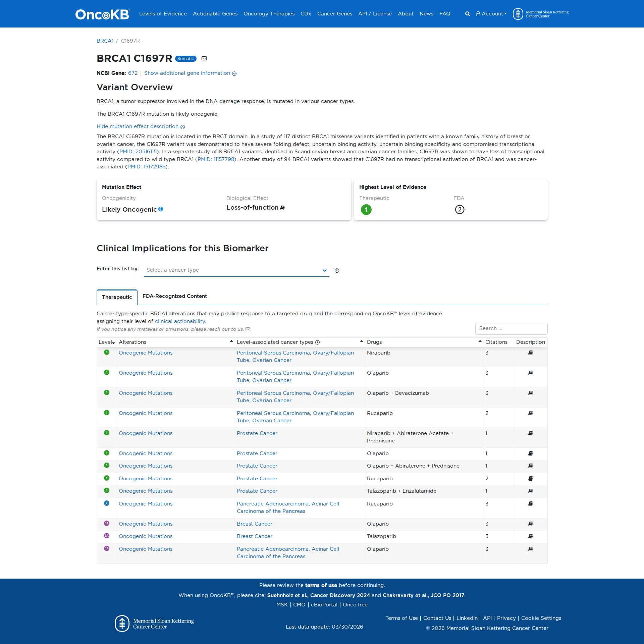Switch to FDA-Recognized Content tab

coord(175,296)
